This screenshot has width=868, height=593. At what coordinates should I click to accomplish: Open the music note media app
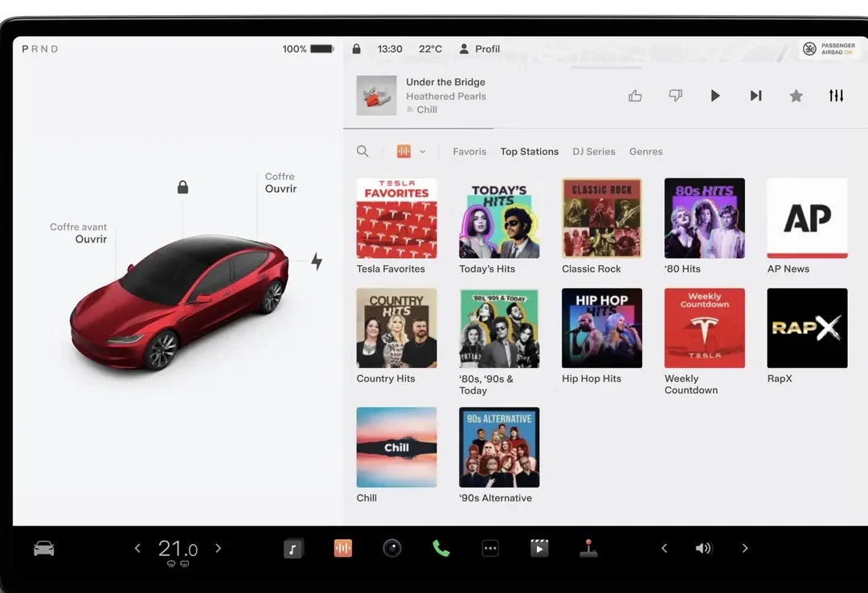tap(293, 549)
